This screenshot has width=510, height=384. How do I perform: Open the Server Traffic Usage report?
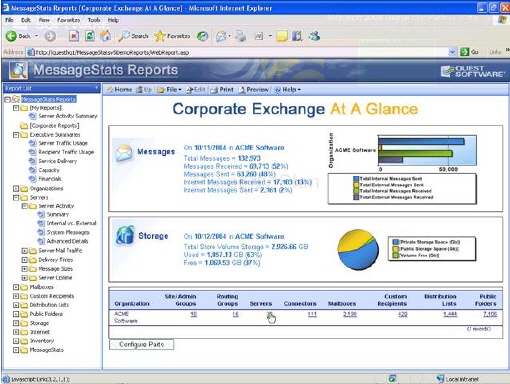point(63,143)
